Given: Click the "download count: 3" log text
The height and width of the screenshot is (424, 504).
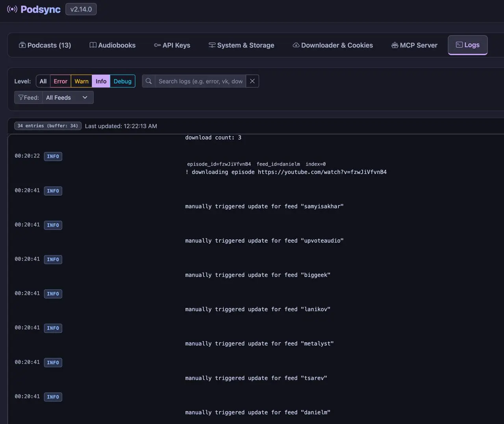Looking at the screenshot, I should [213, 138].
